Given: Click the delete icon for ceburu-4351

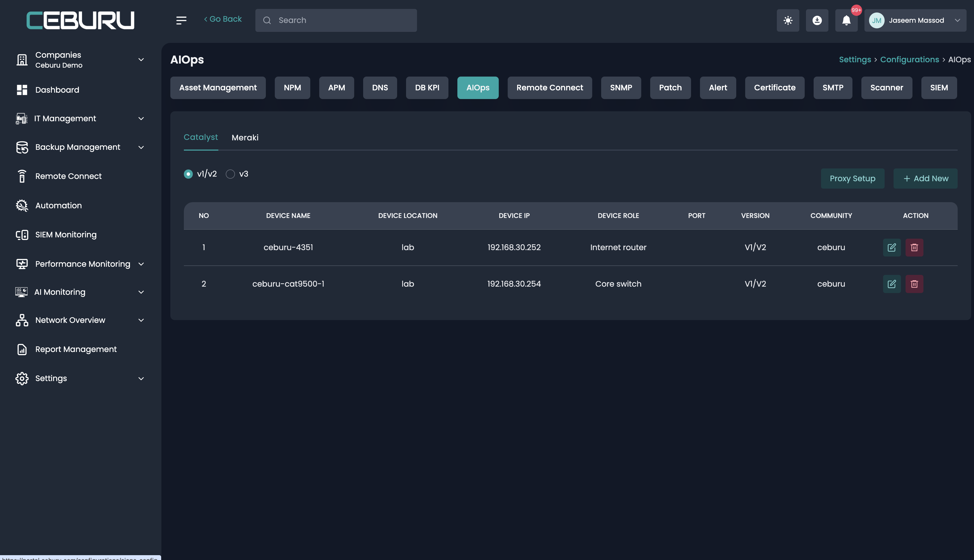Looking at the screenshot, I should [914, 247].
